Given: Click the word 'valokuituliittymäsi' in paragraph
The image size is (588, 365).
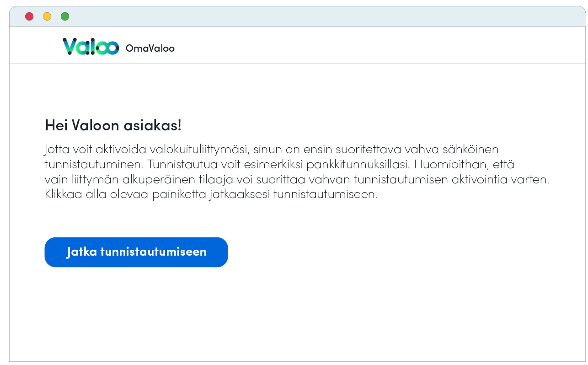Looking at the screenshot, I should [198, 150].
